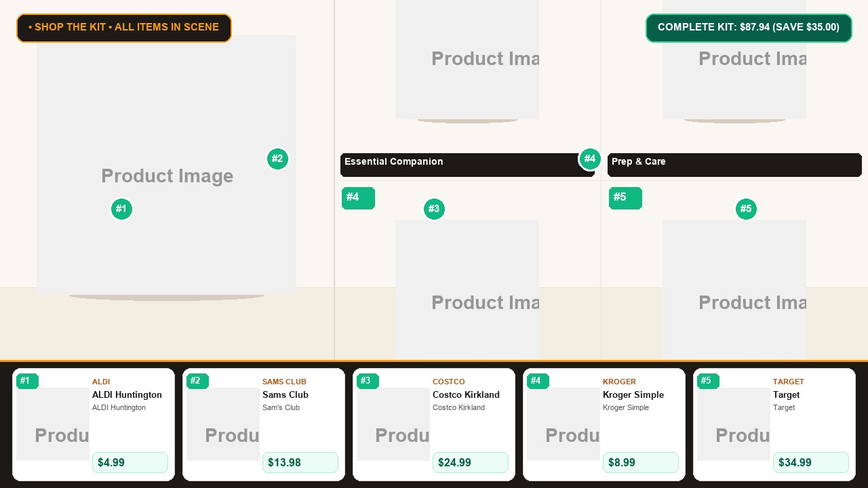Open the ALDI Huntington card thumbnail

click(53, 424)
